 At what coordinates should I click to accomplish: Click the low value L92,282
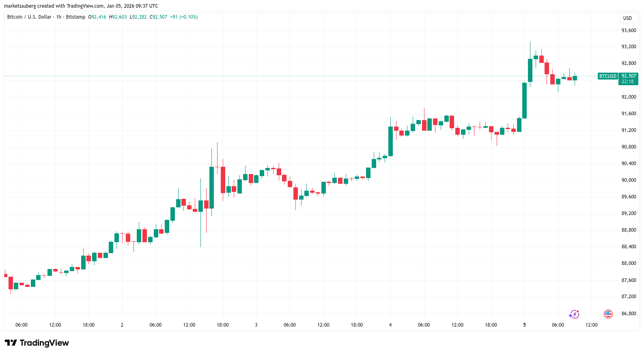[138, 17]
